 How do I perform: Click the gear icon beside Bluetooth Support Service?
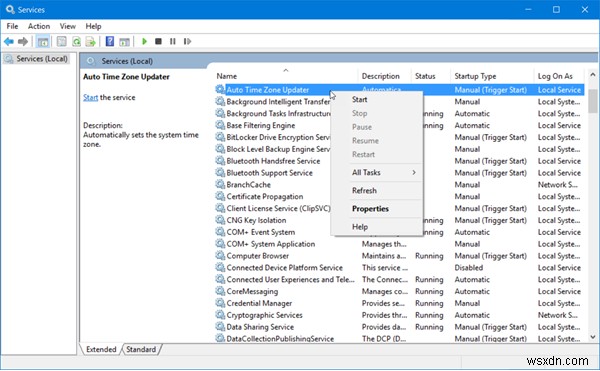coord(220,172)
